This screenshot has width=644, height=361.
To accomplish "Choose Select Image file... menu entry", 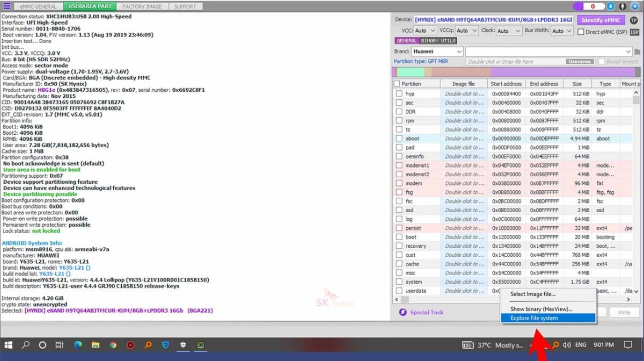I will (548, 294).
